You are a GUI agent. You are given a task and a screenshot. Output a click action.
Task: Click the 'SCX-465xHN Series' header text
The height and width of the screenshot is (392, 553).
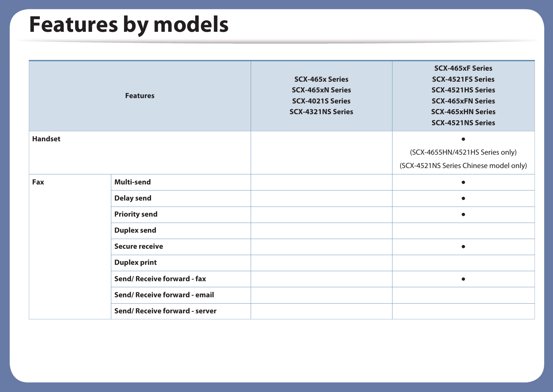click(x=463, y=112)
